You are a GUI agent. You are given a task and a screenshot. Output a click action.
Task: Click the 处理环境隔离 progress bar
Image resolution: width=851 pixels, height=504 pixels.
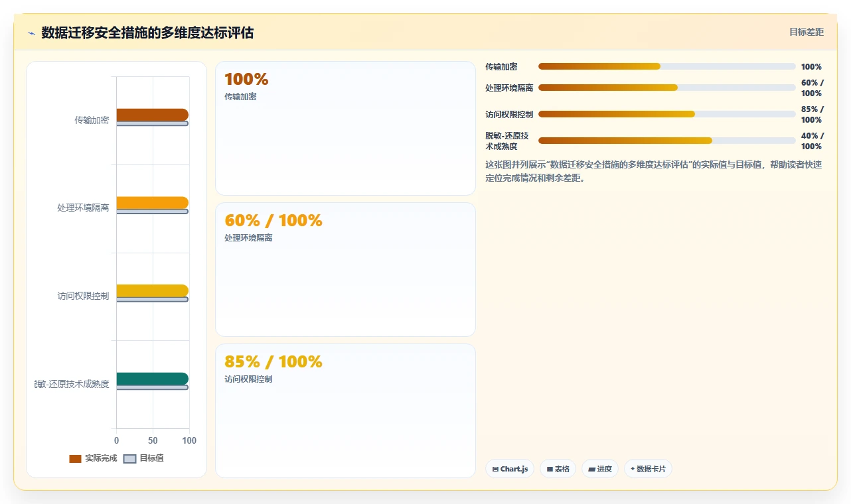click(667, 88)
